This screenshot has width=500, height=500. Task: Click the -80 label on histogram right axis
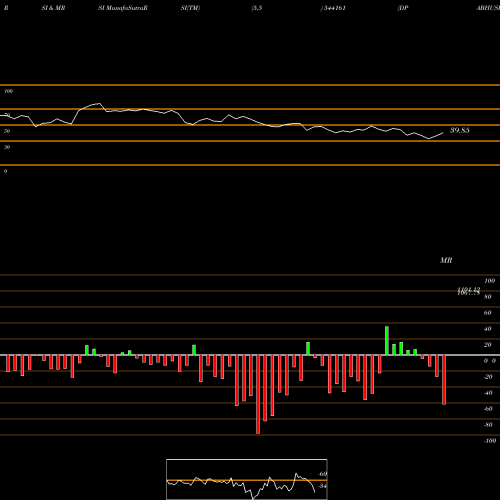[x=488, y=425]
